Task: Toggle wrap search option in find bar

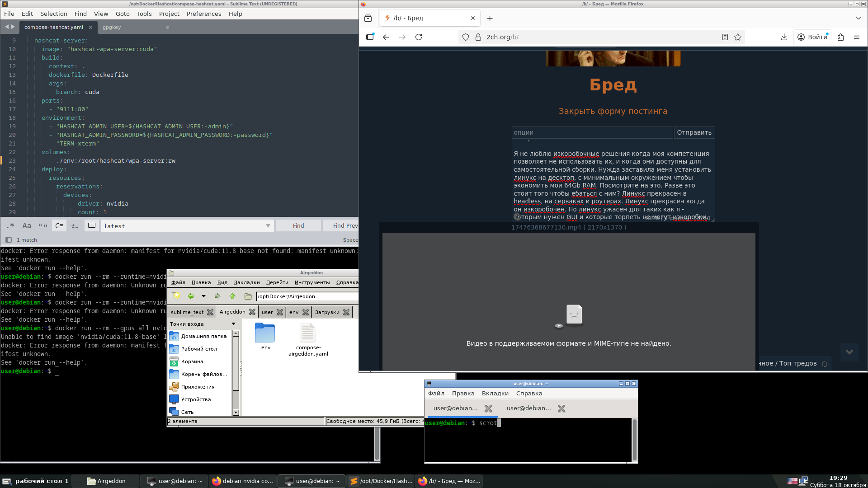Action: [x=59, y=225]
